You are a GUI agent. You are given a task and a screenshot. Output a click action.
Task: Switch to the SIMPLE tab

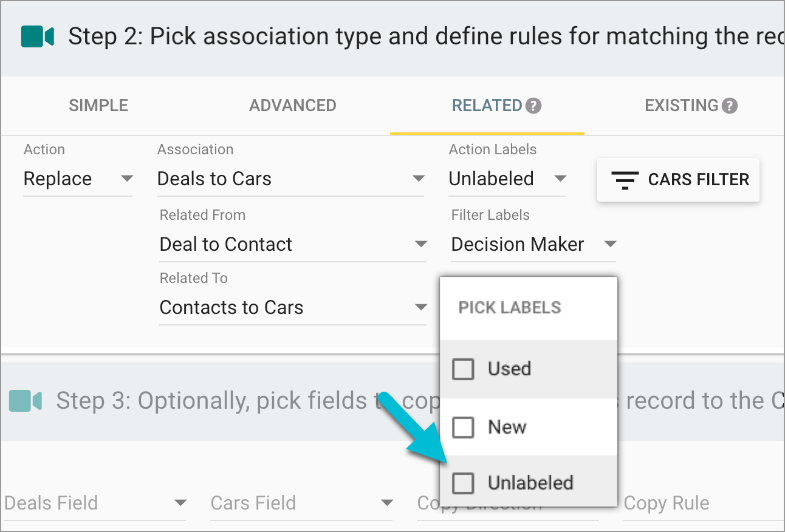pos(98,105)
